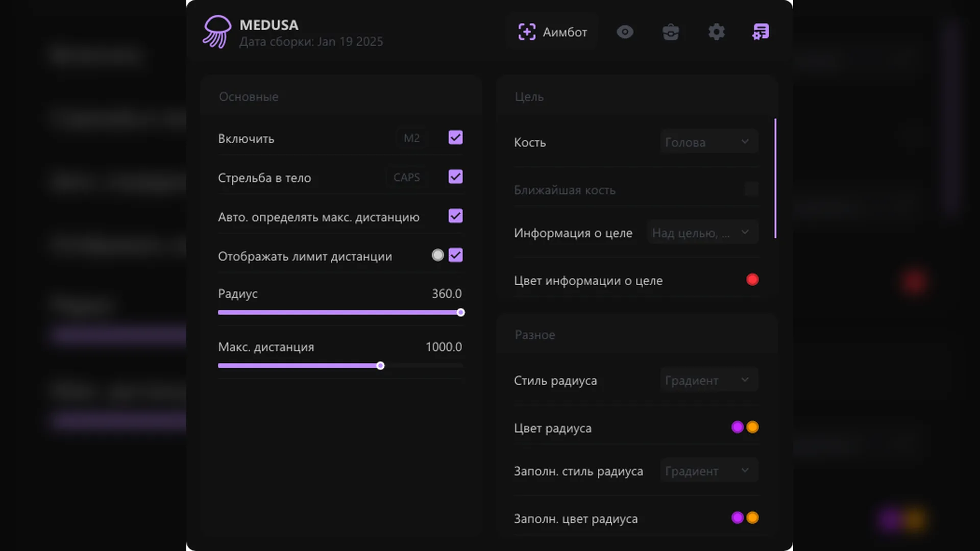Click the Medusa jellyfish logo

217,32
